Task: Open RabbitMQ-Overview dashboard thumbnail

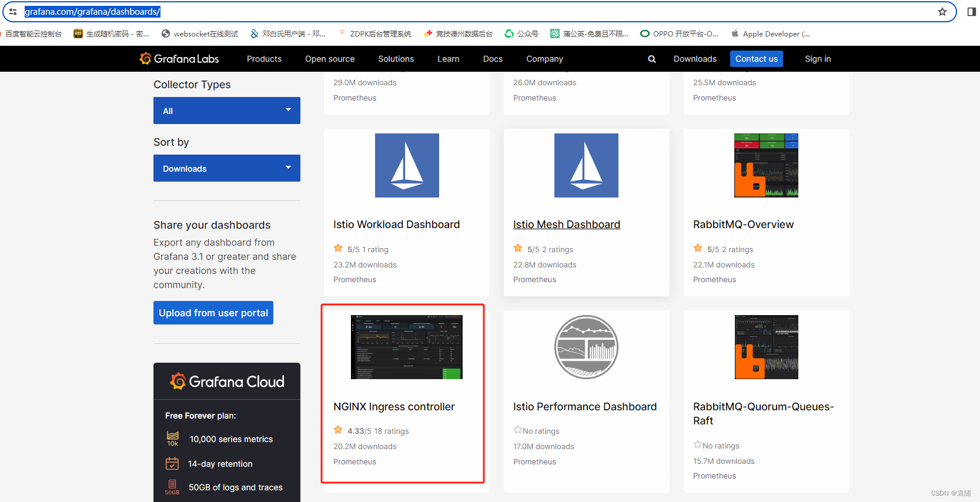Action: coord(766,165)
